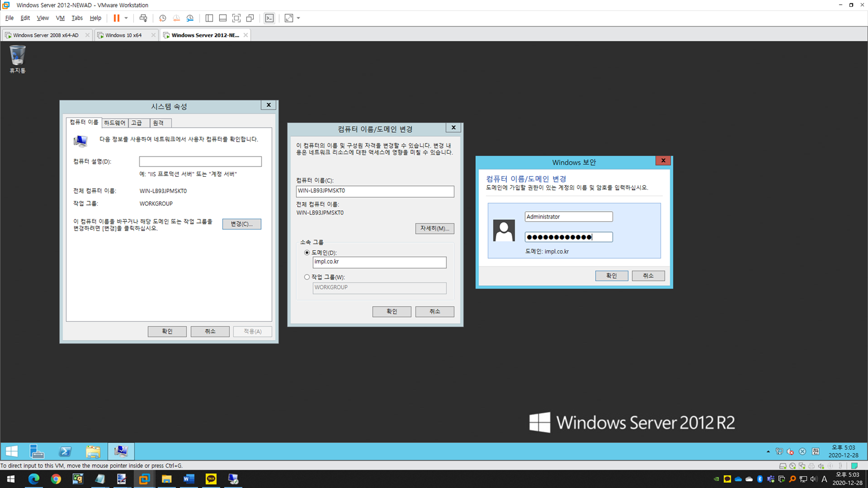Select the 도메인(D) radio button
This screenshot has height=488, width=868.
[x=307, y=253]
